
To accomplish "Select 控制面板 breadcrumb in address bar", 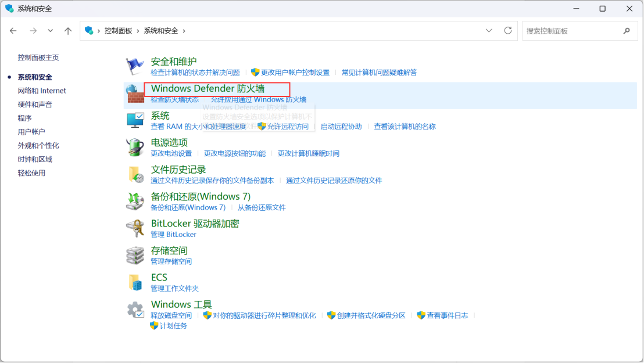I will coord(119,31).
